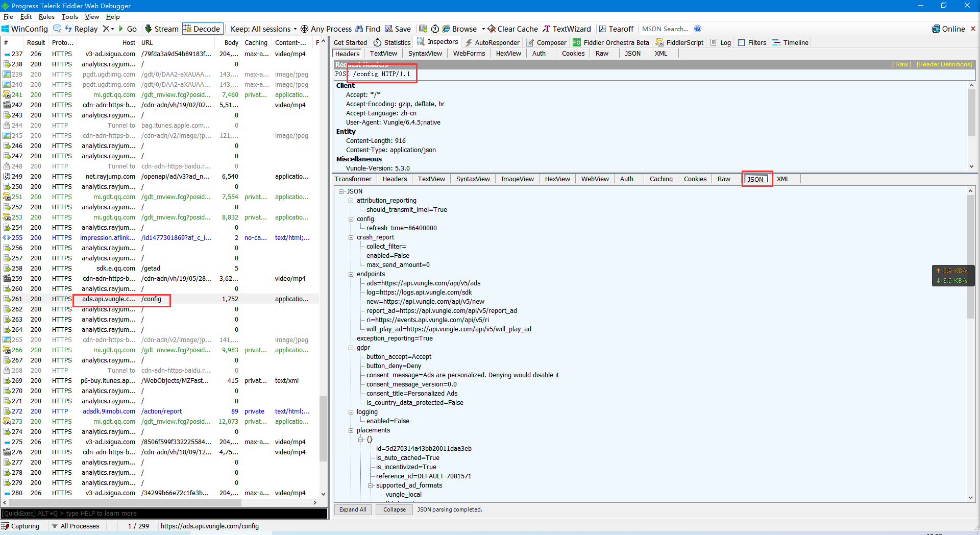Collapse the gdpr node
Screen dimensions: 980x535
tap(351, 348)
